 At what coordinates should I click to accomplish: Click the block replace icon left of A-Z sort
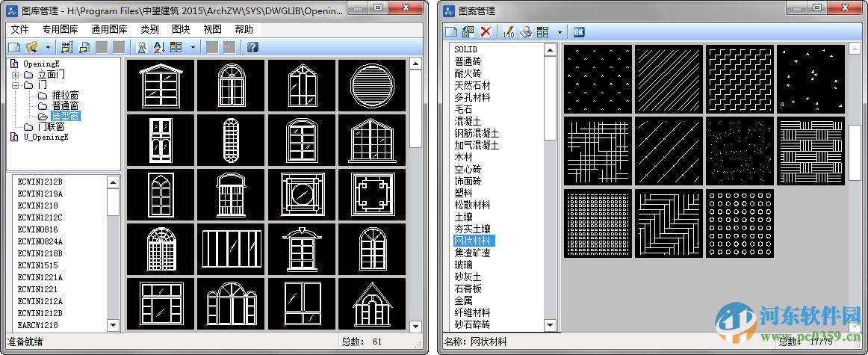tap(142, 47)
